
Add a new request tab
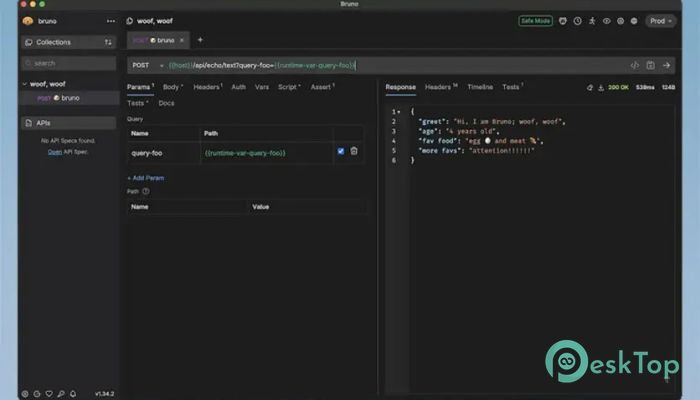point(200,40)
